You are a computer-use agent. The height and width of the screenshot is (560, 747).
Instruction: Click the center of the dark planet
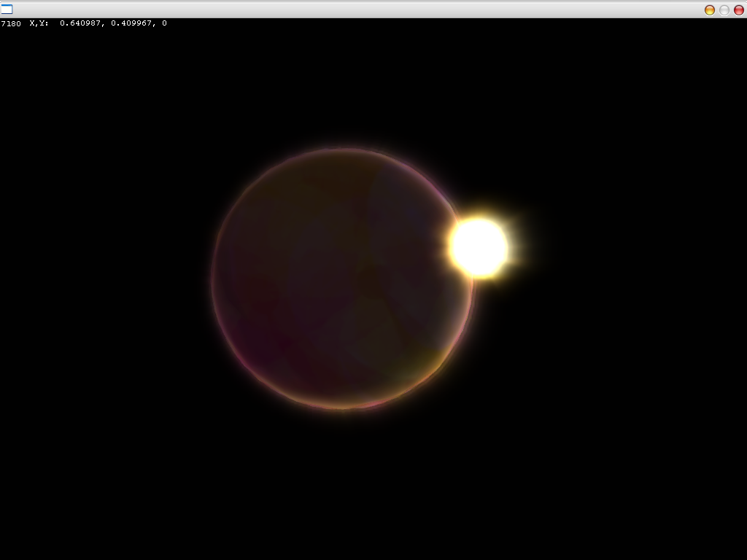tap(343, 279)
